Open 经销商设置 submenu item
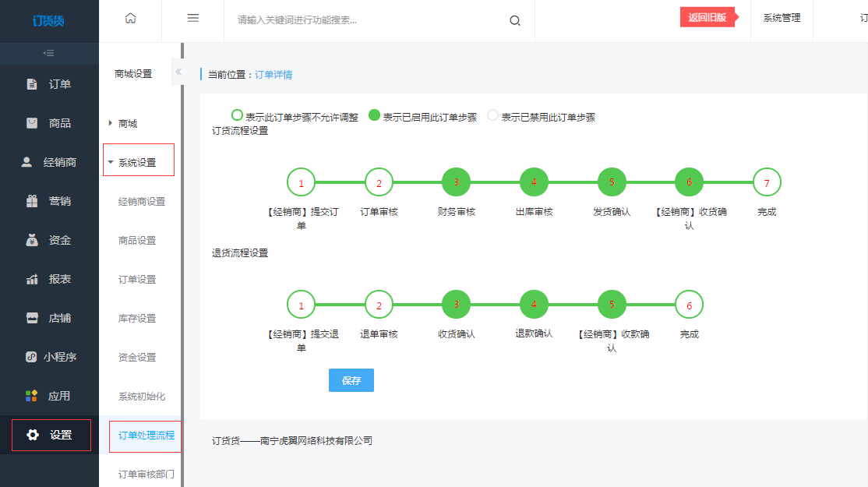The height and width of the screenshot is (487, 868). tap(142, 202)
